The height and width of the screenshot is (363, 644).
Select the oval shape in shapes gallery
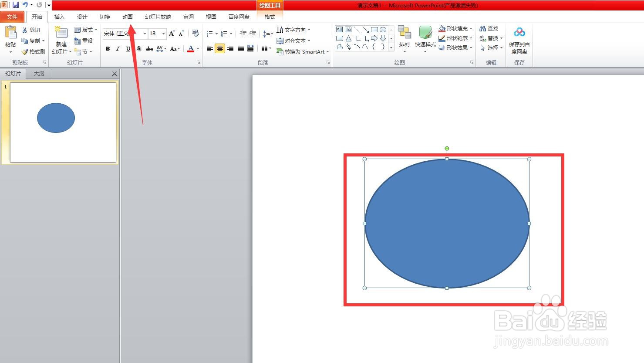tap(383, 30)
